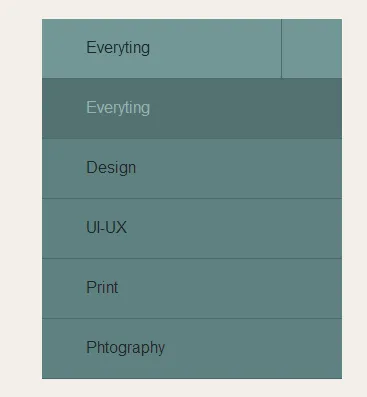
Task: Filter by the Phtography category row
Action: 192,349
